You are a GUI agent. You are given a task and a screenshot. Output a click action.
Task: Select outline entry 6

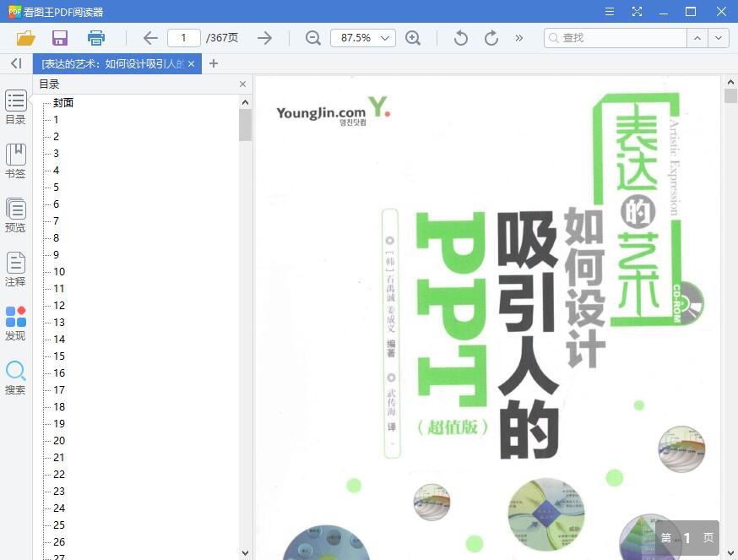click(x=56, y=204)
